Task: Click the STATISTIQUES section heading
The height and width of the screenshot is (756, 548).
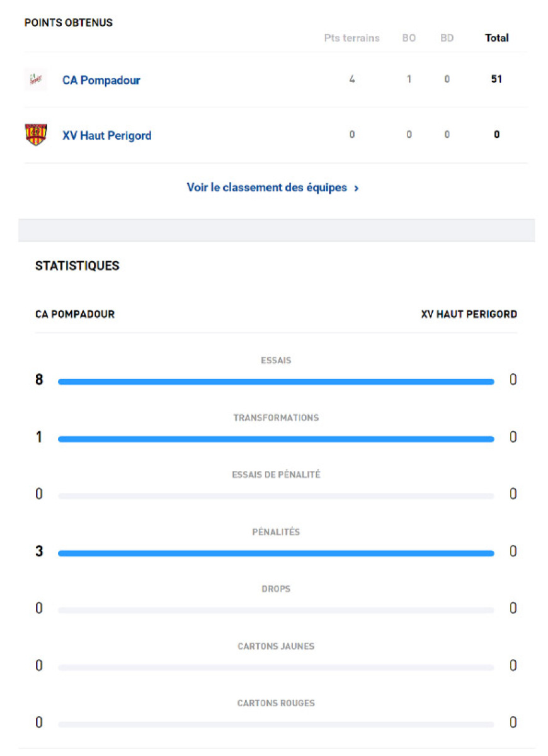Action: 77,266
